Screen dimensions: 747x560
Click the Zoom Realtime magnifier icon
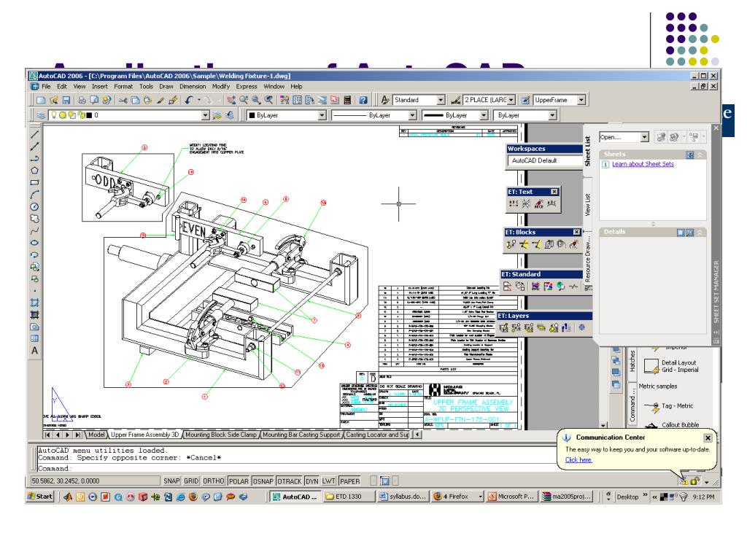244,100
